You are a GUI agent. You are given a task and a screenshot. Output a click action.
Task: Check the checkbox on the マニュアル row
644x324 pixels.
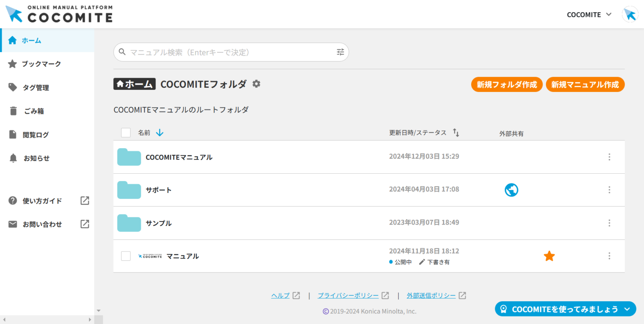[x=126, y=256]
